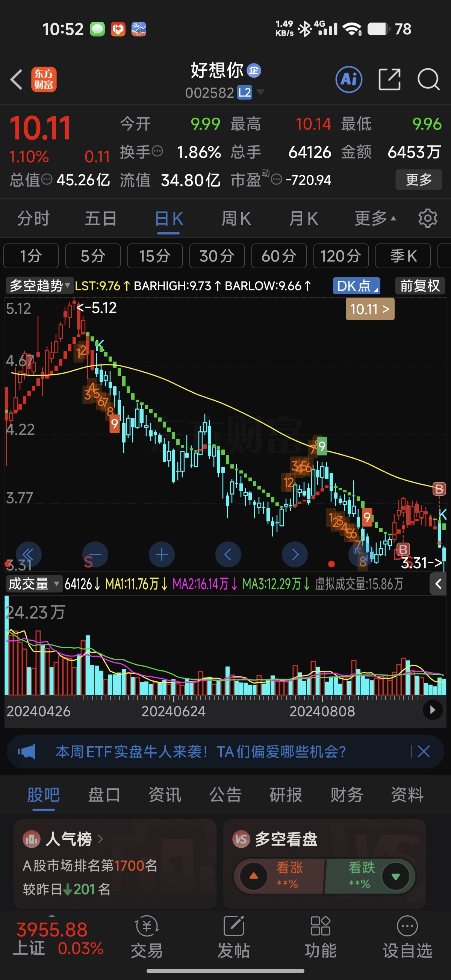451x980 pixels.
Task: Select the 日K chart tab
Action: (169, 219)
